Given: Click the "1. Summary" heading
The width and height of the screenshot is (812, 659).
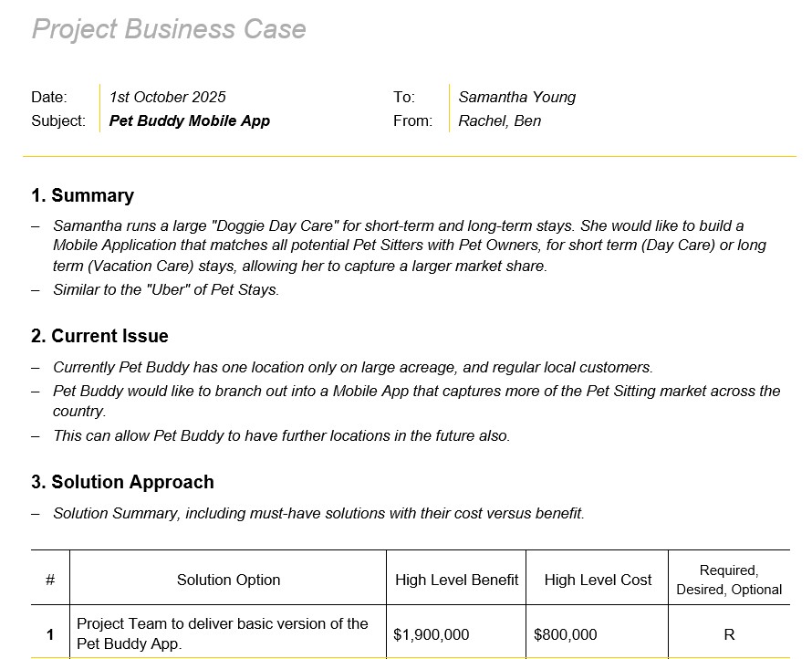Looking at the screenshot, I should 82,195.
